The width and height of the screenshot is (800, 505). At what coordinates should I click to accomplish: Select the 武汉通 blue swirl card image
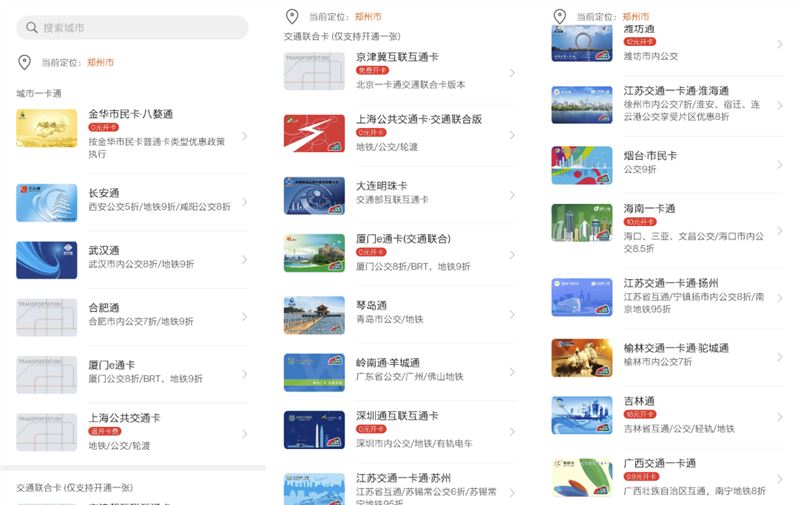click(46, 260)
